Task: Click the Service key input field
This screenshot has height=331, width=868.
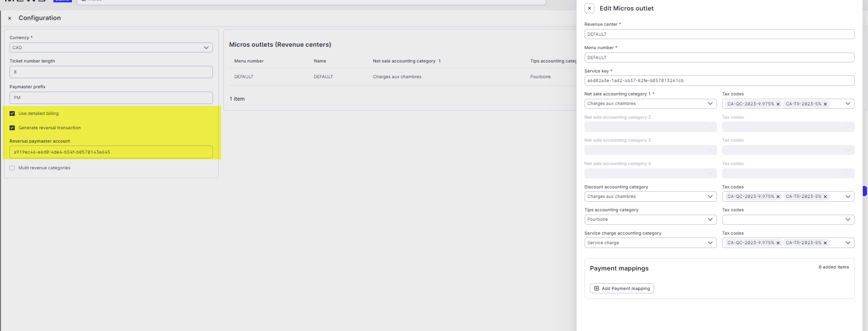Action: click(718, 81)
